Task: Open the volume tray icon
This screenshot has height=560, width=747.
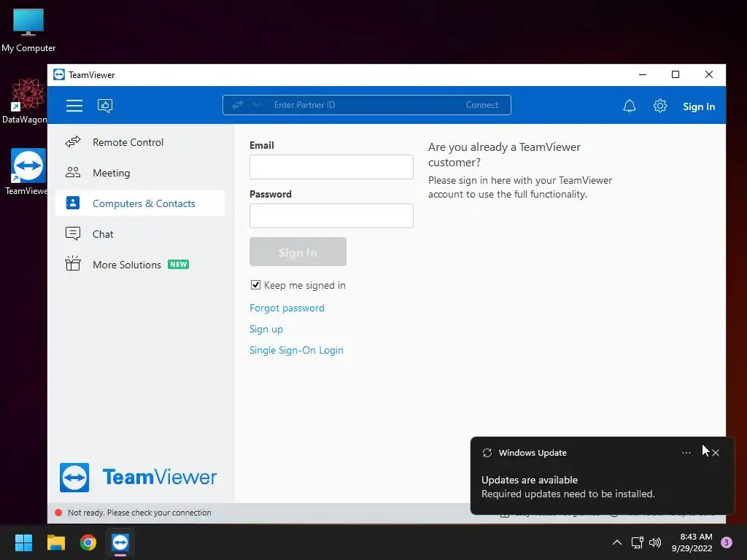Action: 655,542
